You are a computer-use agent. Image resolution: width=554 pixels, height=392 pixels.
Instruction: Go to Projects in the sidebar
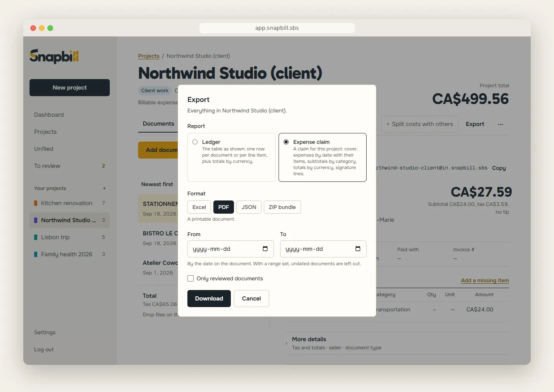[x=45, y=132]
